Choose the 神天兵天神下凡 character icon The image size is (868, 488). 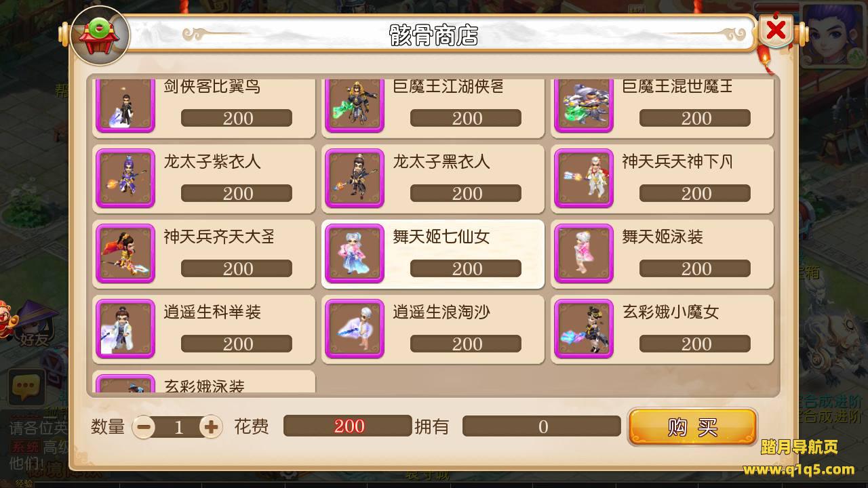584,179
